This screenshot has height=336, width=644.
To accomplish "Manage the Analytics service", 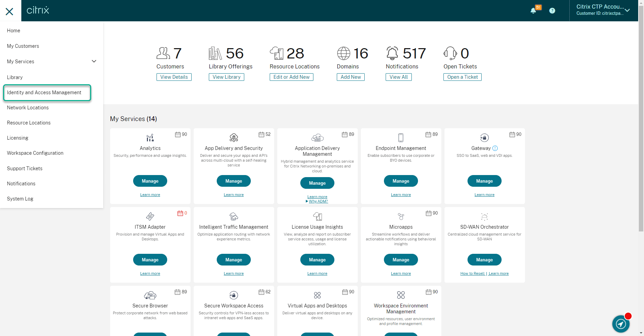I will (150, 181).
